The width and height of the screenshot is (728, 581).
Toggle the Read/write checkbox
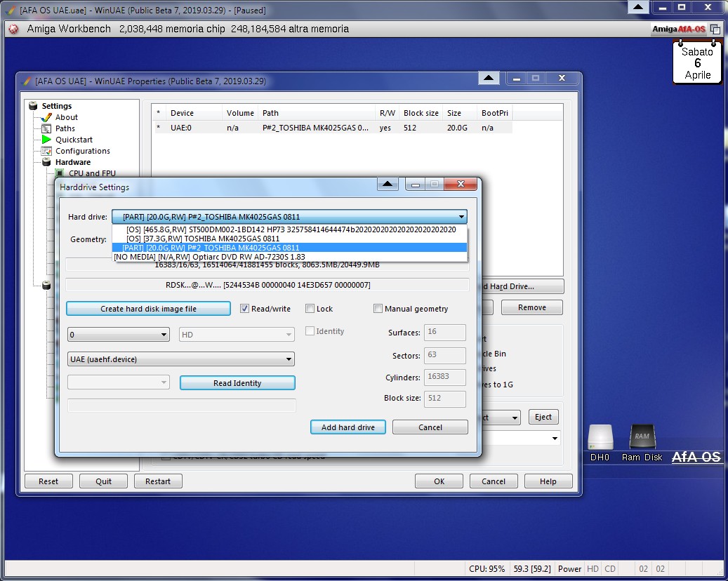tap(245, 309)
